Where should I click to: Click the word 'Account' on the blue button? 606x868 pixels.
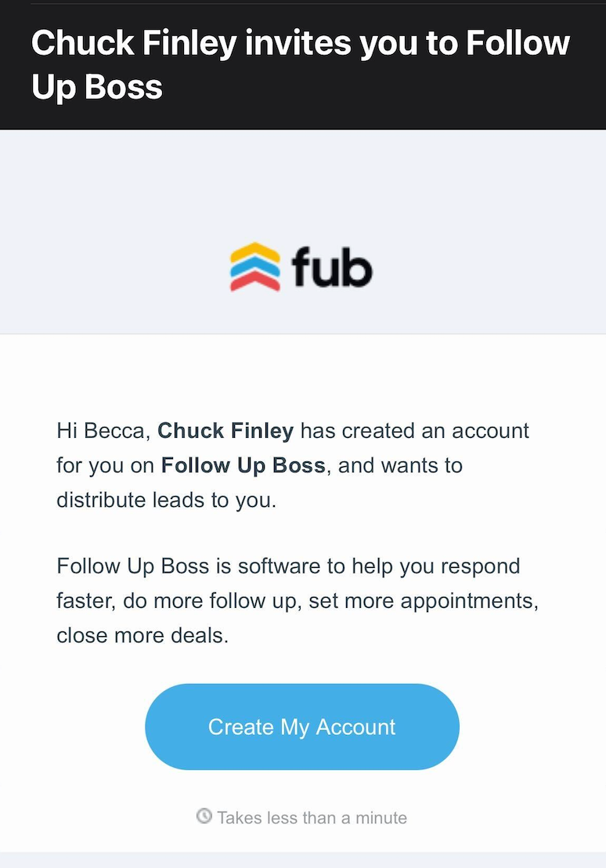(x=356, y=727)
